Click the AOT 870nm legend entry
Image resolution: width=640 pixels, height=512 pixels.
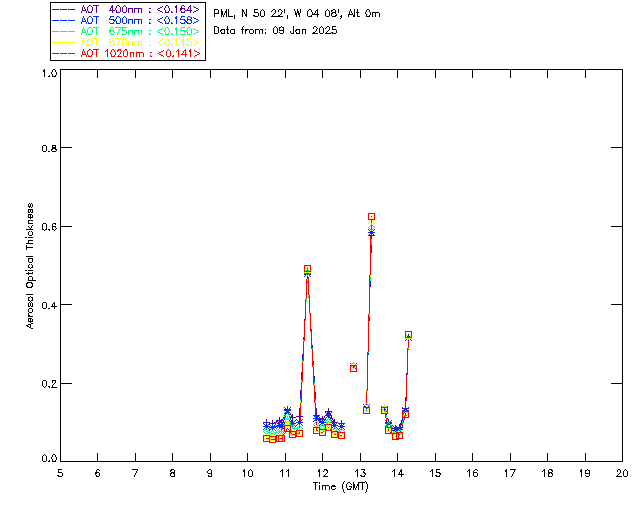127,42
